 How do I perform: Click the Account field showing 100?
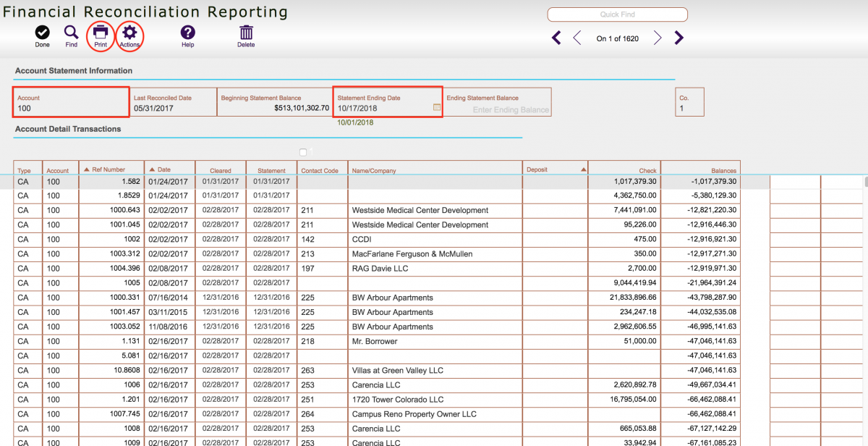pyautogui.click(x=70, y=107)
